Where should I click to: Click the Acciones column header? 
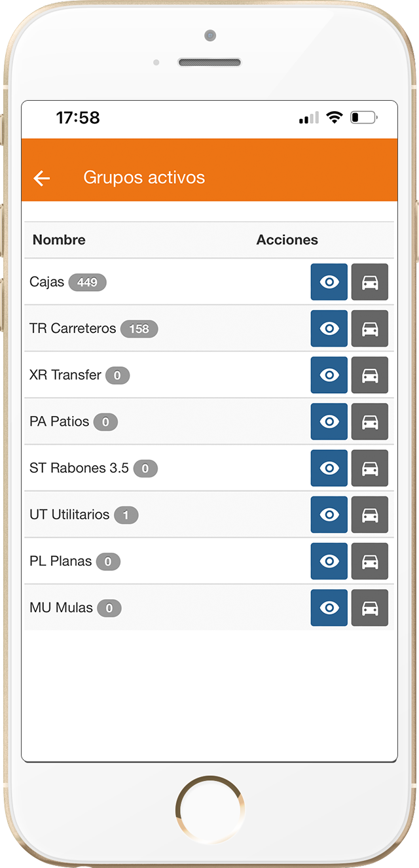pyautogui.click(x=287, y=239)
